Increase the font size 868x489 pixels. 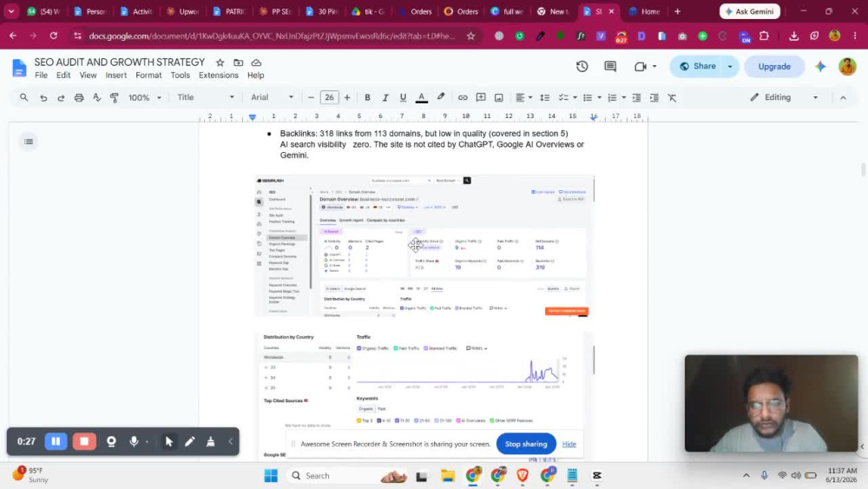tap(347, 97)
